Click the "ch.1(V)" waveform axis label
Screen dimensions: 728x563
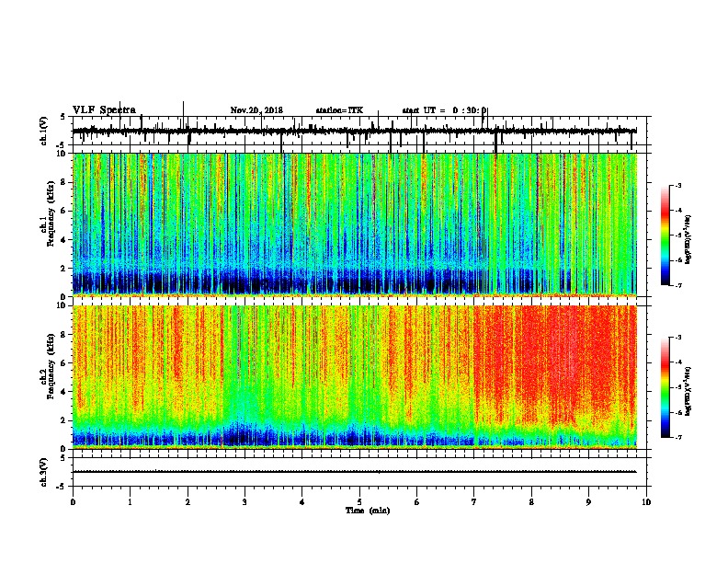(44, 131)
